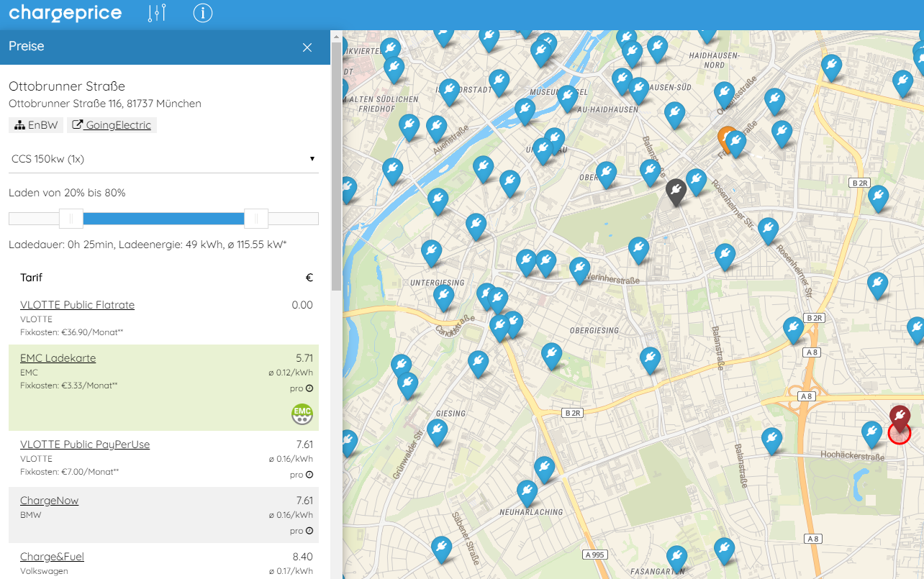The height and width of the screenshot is (579, 924).
Task: Click the green EMC badge icon
Action: coord(302,414)
